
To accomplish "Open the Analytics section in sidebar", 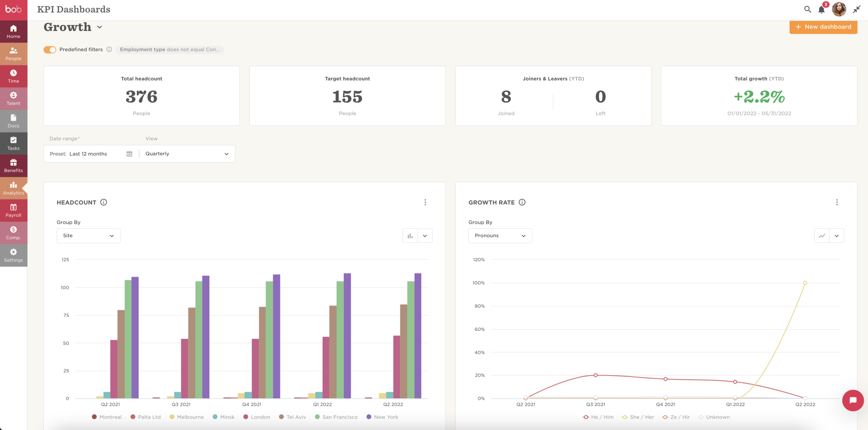I will pos(13,188).
